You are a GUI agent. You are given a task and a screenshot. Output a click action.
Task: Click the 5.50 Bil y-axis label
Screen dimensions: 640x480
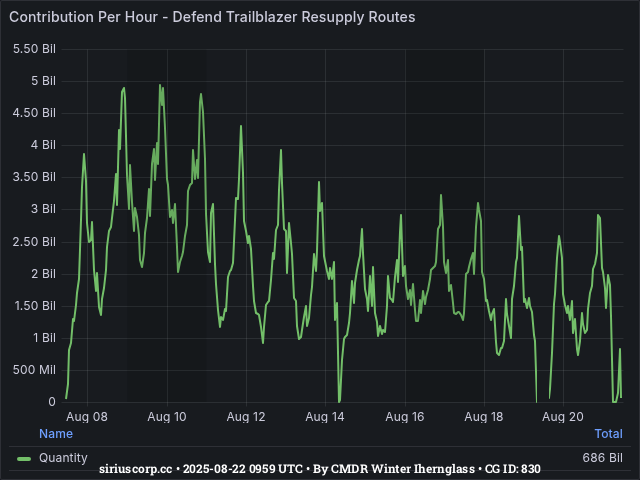pos(34,49)
